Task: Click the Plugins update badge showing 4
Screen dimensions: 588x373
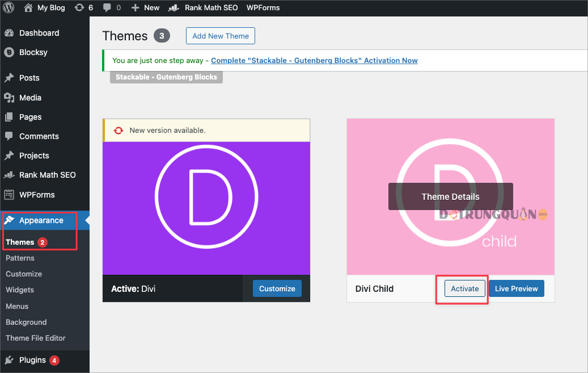Action: (54, 361)
